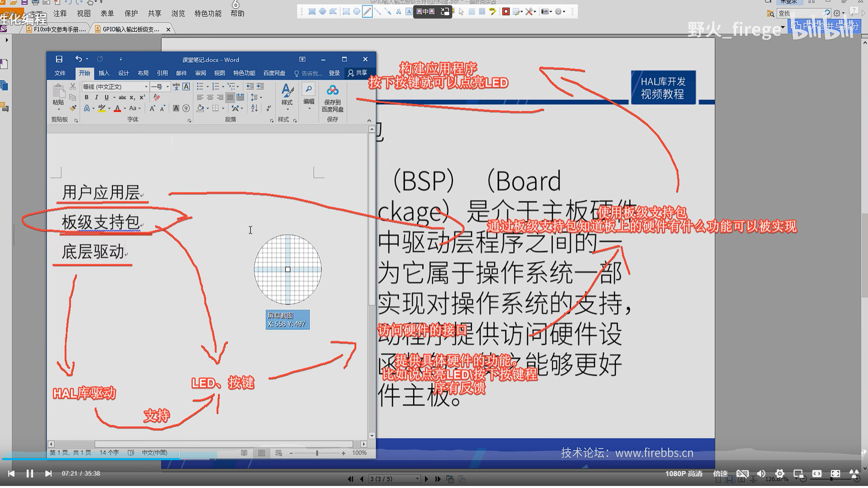This screenshot has height=488, width=868.
Task: Select the abc spell-check pencil icon in PDF toolbar
Action: click(493, 12)
